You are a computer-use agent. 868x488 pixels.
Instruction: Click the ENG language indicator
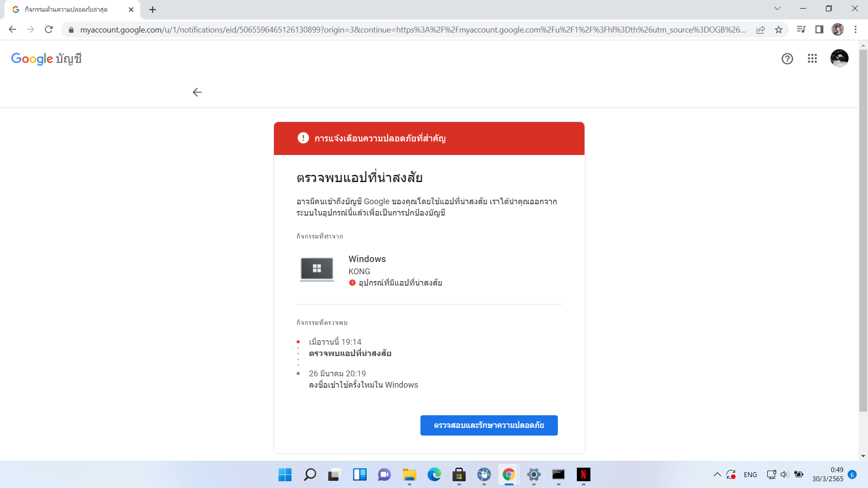pos(750,475)
